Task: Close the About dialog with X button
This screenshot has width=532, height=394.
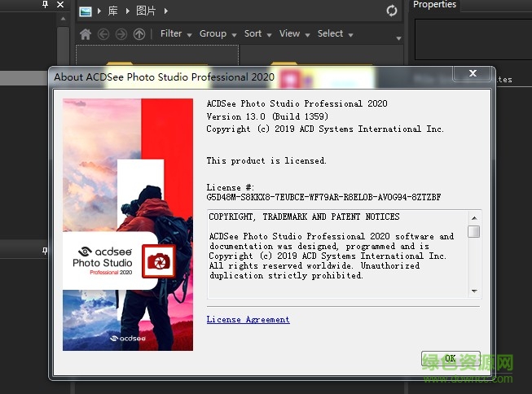Action: [x=473, y=73]
